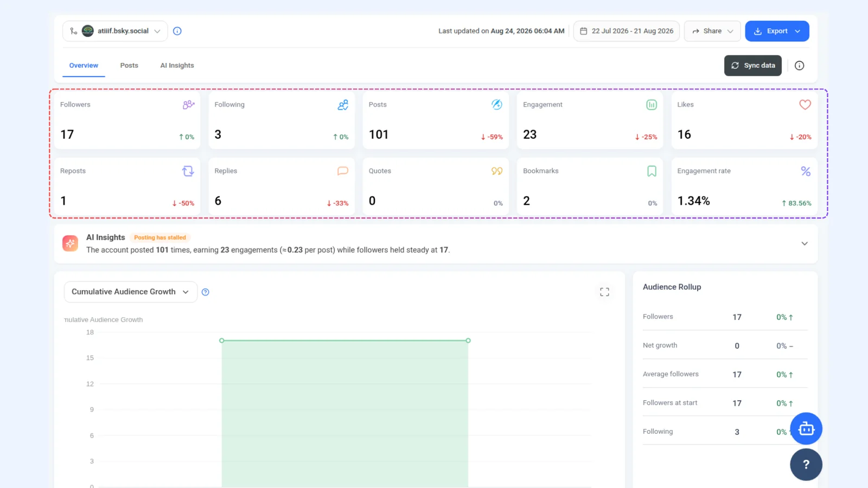Click info icon beside account selector
This screenshot has width=868, height=488.
(177, 31)
